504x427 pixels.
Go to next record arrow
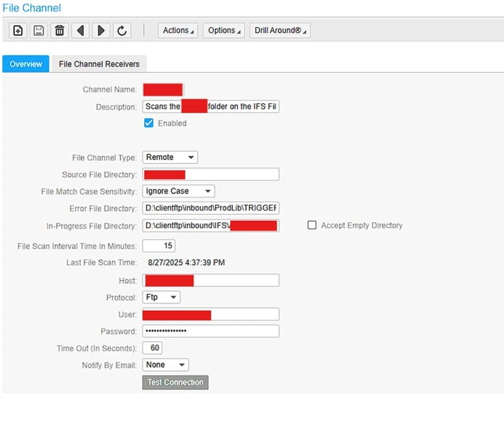tap(100, 30)
